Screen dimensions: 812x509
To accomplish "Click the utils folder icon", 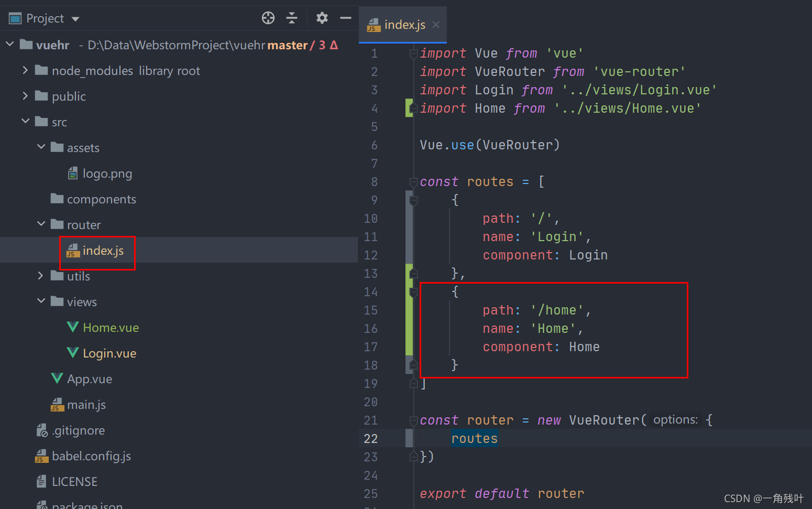I will (x=57, y=276).
